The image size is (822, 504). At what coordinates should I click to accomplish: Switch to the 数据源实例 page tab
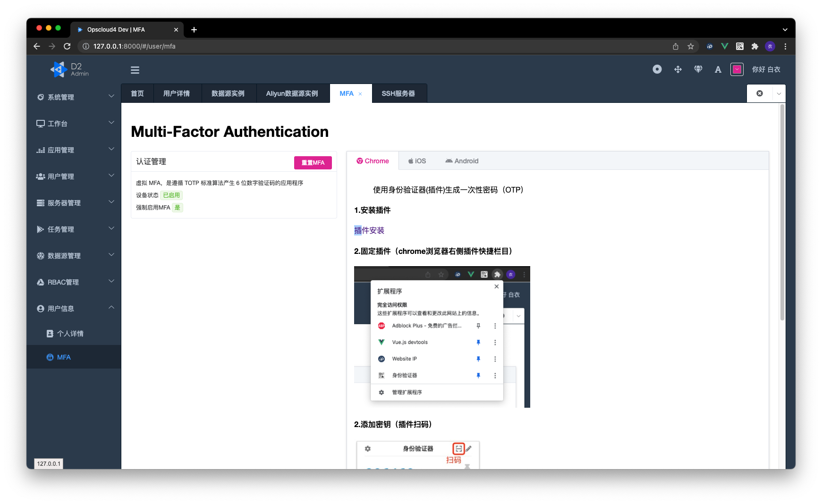pos(228,93)
